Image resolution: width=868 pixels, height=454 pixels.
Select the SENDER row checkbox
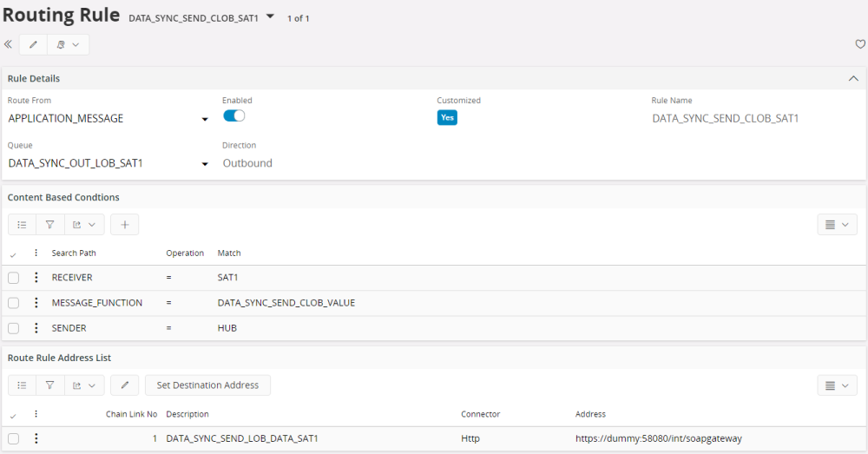point(14,328)
